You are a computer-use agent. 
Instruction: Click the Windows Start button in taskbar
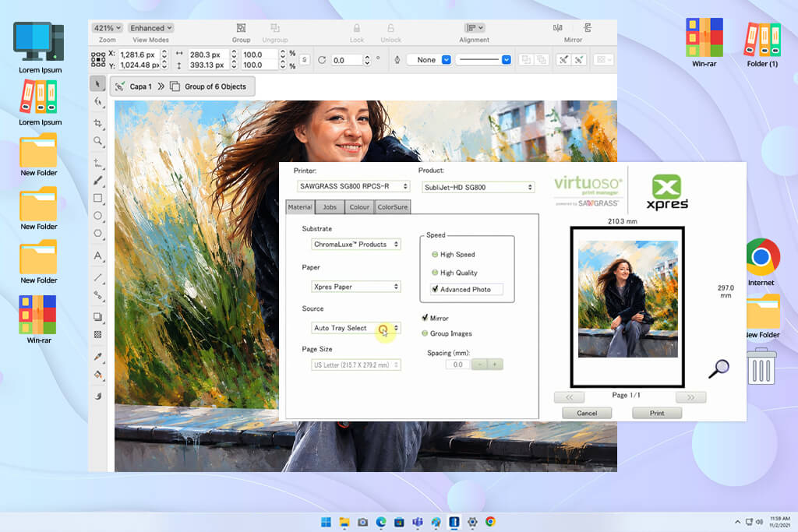click(x=326, y=522)
